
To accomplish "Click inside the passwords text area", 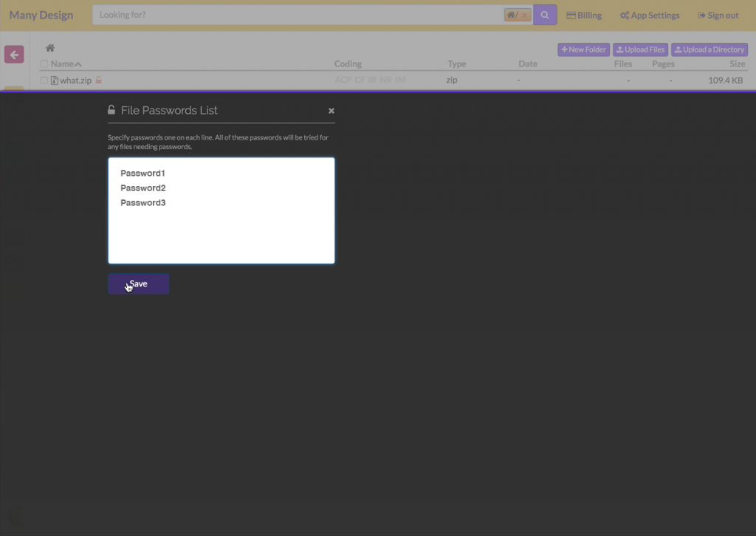I will 221,229.
